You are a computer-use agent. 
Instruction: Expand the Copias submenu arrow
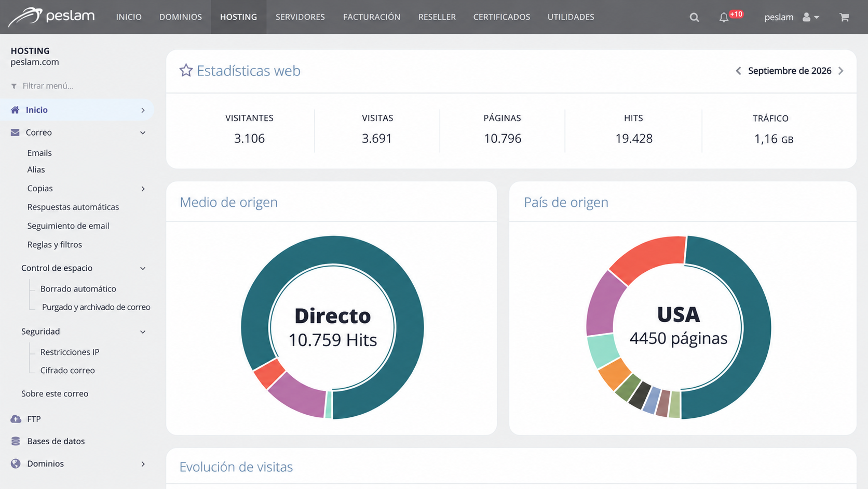[x=143, y=189]
